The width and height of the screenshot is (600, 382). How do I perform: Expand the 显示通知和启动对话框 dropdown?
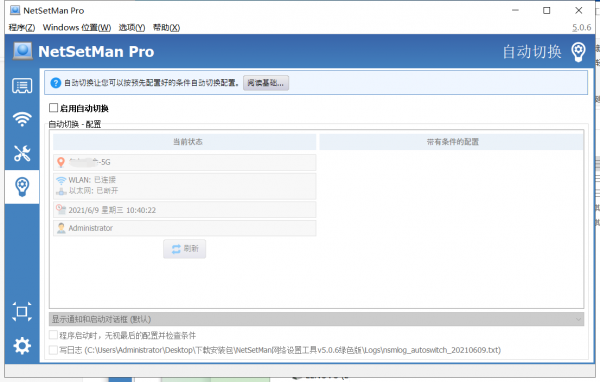pyautogui.click(x=316, y=319)
